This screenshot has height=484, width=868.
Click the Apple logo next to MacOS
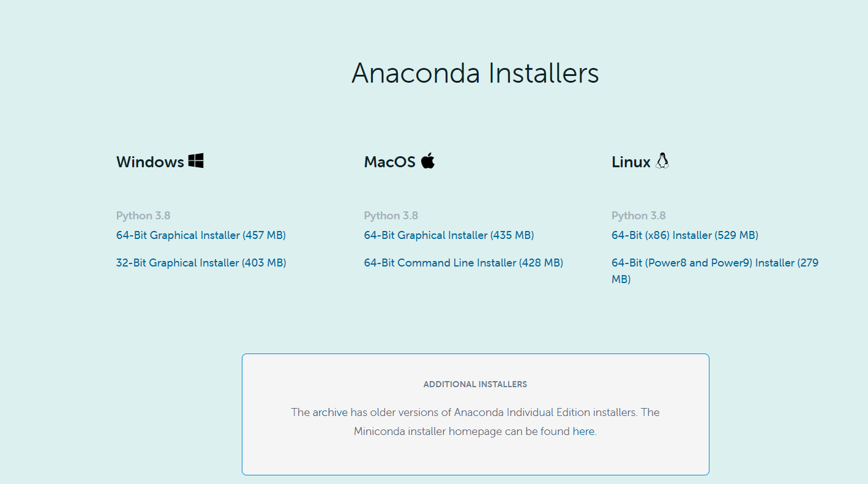(428, 161)
